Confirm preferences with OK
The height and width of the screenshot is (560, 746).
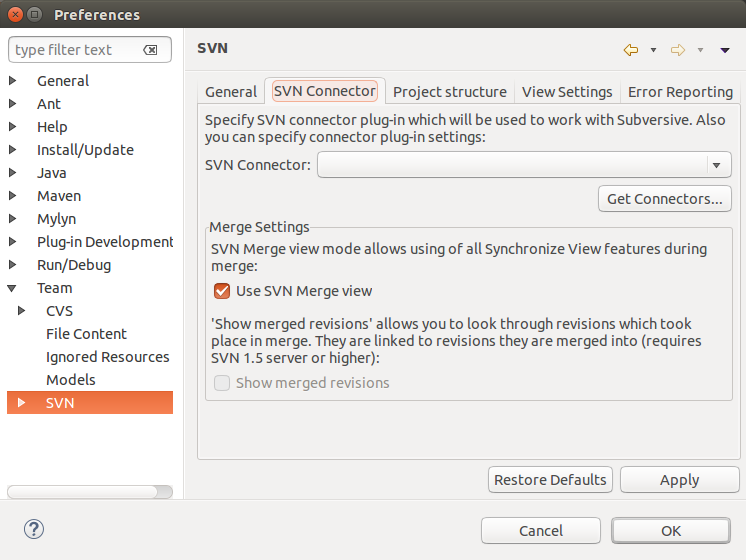pos(671,531)
